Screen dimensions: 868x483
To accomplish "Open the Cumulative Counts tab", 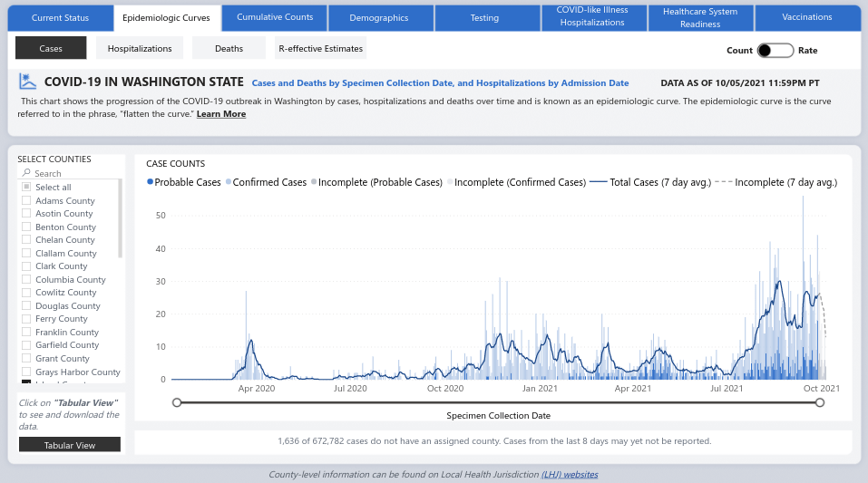I will point(275,17).
